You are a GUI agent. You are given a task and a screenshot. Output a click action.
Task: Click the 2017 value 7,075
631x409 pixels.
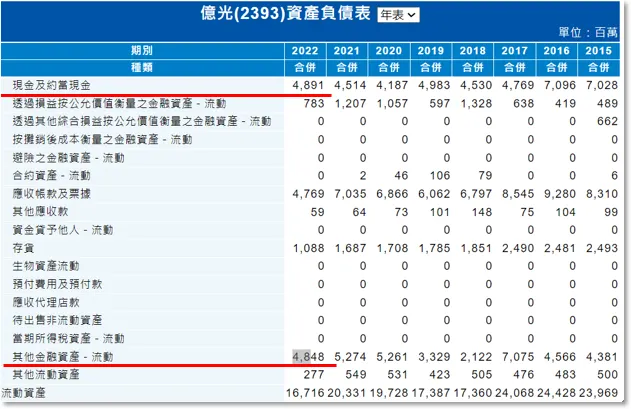click(518, 357)
